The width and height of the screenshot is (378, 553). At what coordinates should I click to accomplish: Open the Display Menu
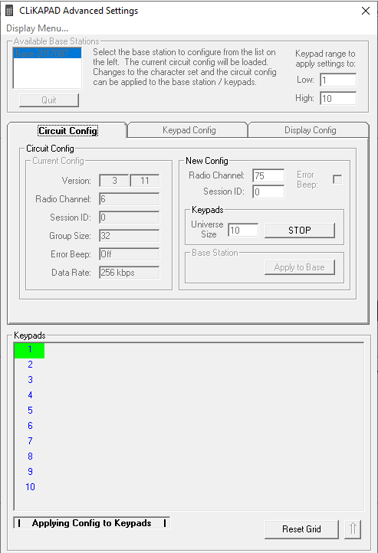tap(37, 28)
